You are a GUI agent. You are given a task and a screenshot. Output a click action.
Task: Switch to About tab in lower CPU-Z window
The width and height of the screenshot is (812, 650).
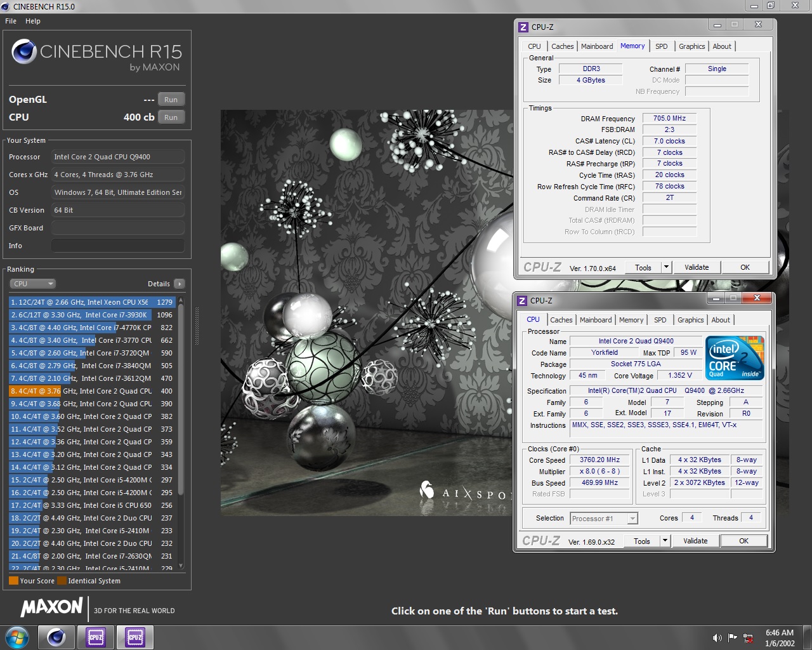click(721, 320)
